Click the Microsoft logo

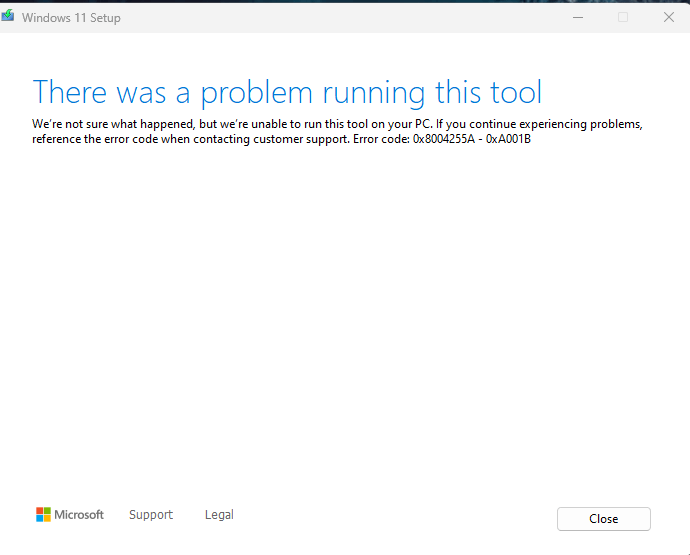click(x=70, y=515)
